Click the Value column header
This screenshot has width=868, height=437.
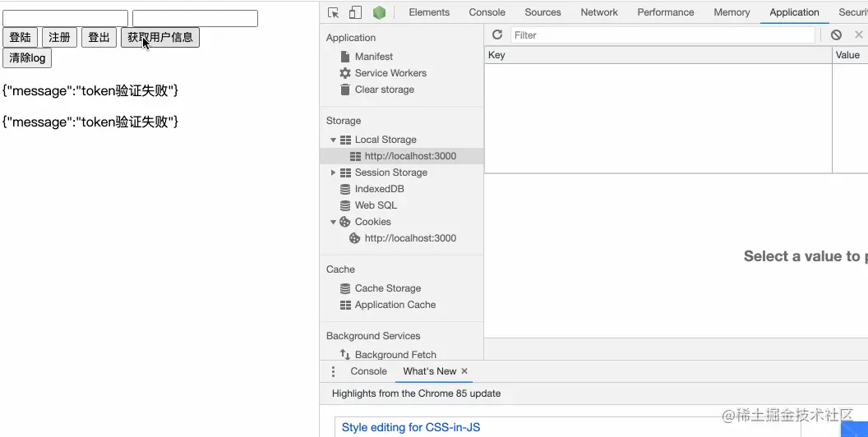[x=850, y=55]
